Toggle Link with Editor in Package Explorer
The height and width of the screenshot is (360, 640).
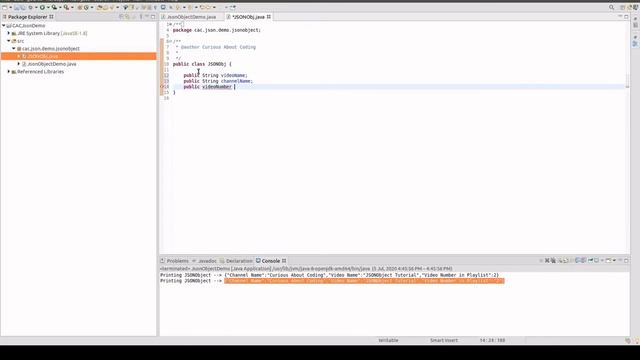[x=127, y=17]
